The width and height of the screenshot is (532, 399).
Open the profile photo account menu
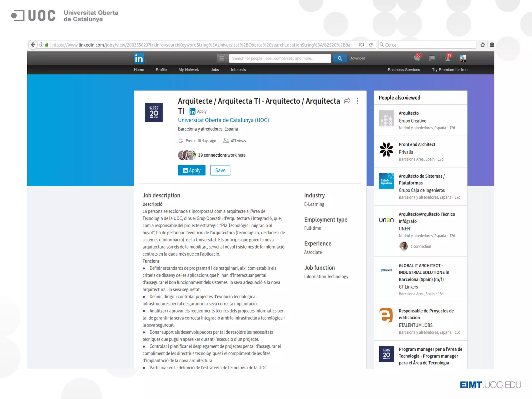tap(462, 58)
